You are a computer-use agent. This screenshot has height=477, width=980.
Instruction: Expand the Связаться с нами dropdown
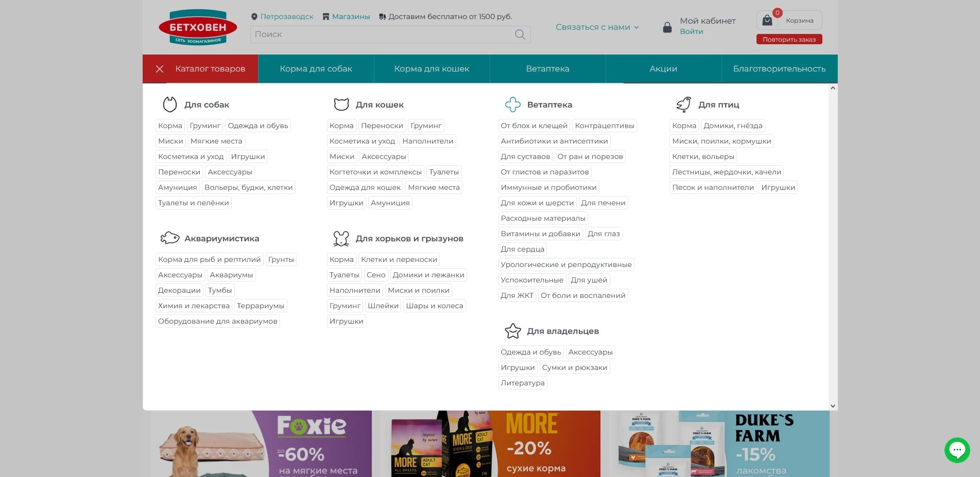point(597,27)
